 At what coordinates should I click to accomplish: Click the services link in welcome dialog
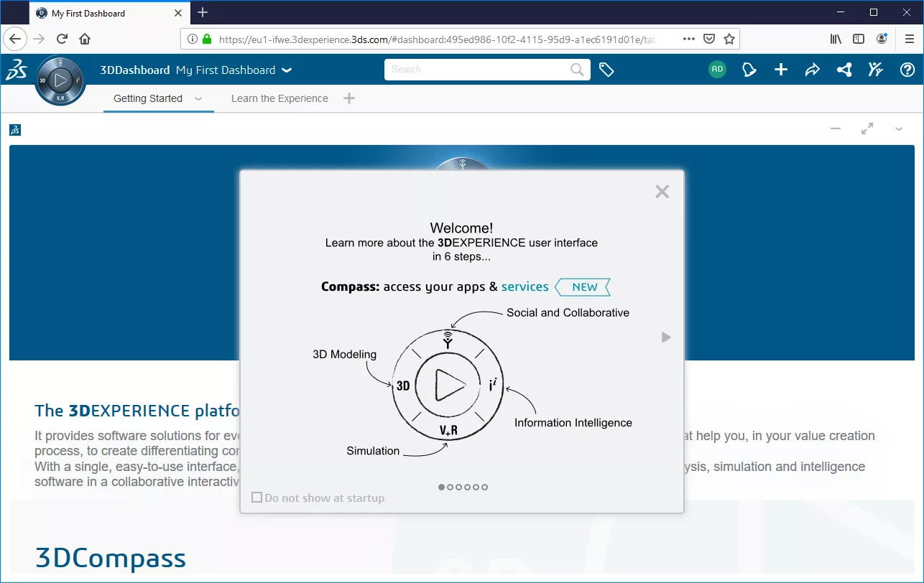525,286
